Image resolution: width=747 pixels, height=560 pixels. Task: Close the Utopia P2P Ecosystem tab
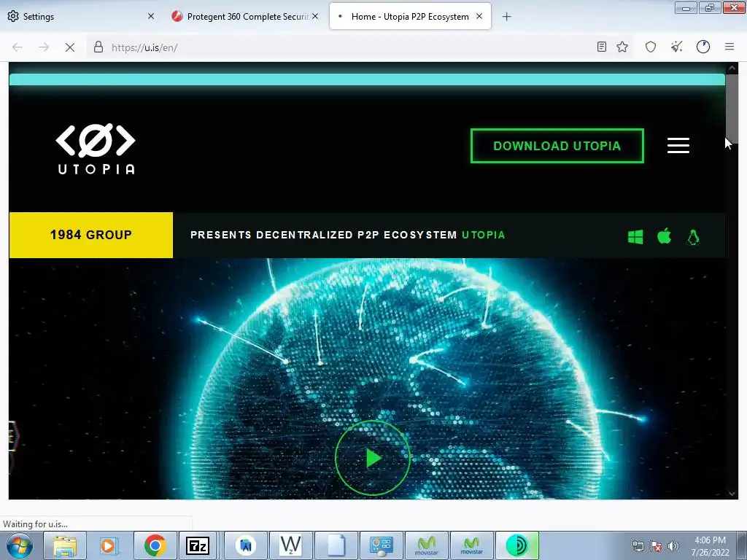coord(479,16)
